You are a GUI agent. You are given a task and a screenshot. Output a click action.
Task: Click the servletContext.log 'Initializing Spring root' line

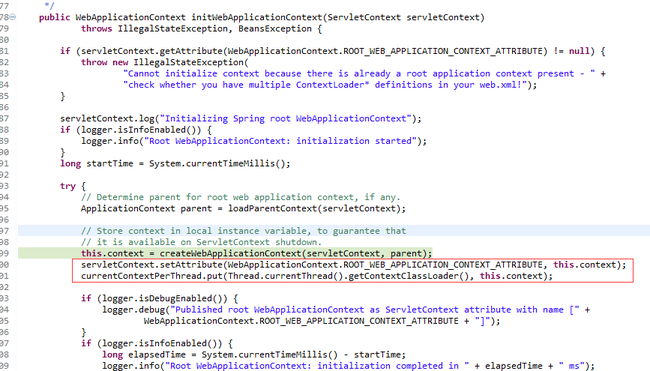pos(240,119)
